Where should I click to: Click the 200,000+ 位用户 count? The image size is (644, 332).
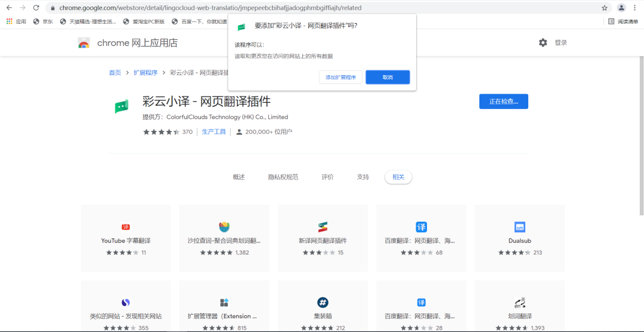click(265, 132)
